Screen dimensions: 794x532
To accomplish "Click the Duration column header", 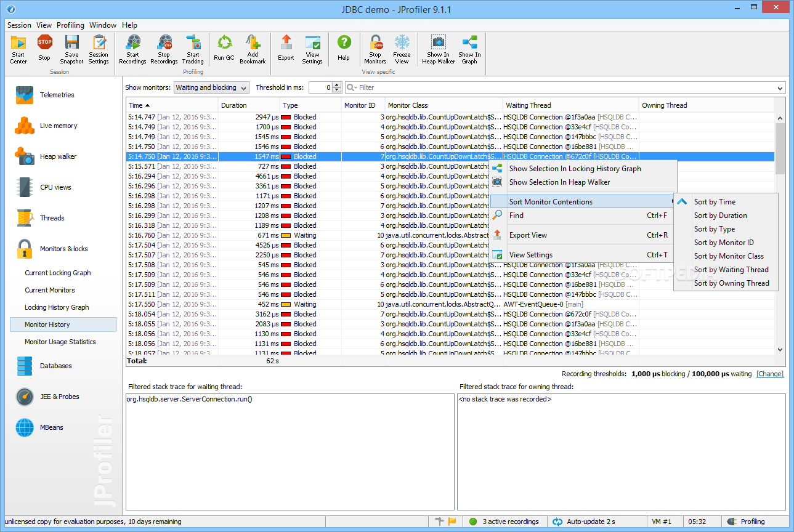I will pos(249,105).
